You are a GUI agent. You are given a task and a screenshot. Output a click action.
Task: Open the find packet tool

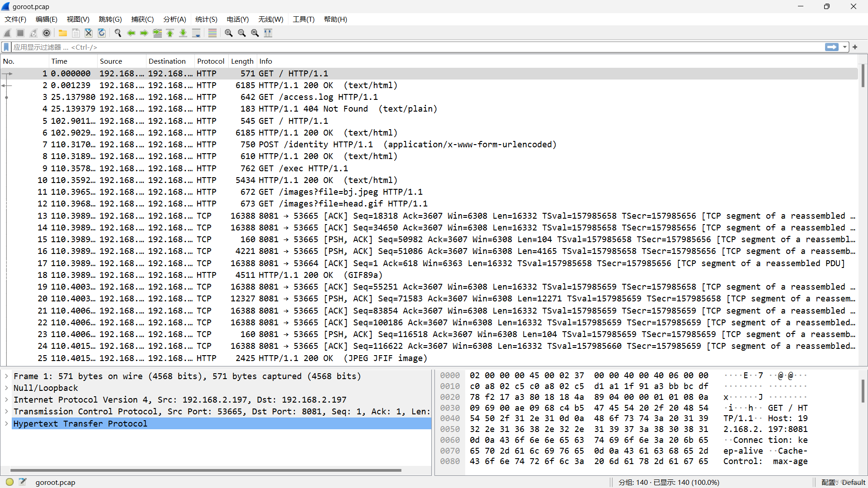pyautogui.click(x=118, y=33)
